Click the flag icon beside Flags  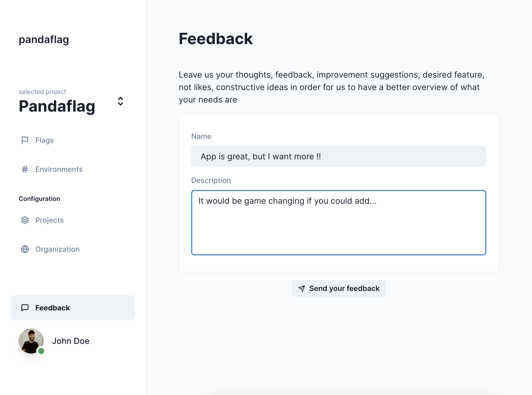coord(25,140)
